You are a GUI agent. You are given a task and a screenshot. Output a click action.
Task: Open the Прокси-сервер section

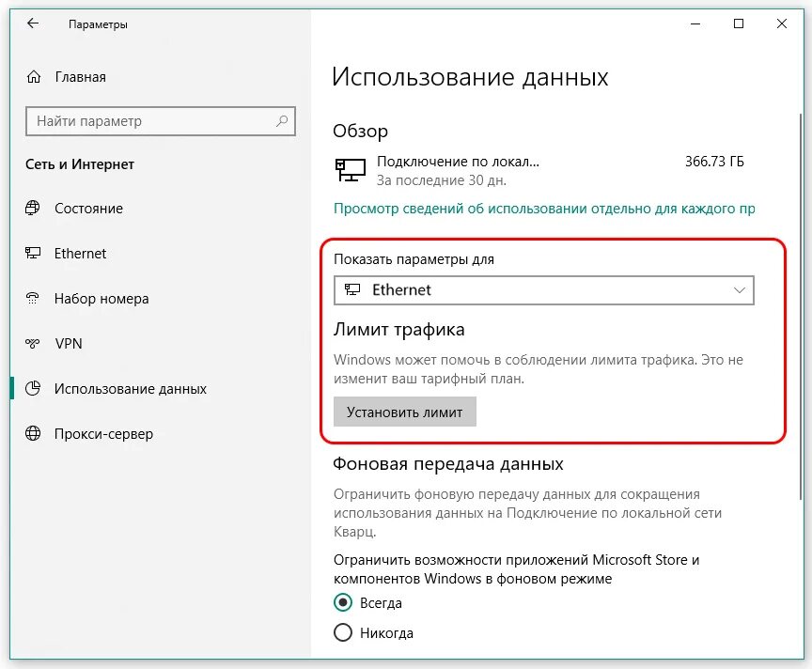pyautogui.click(x=103, y=433)
